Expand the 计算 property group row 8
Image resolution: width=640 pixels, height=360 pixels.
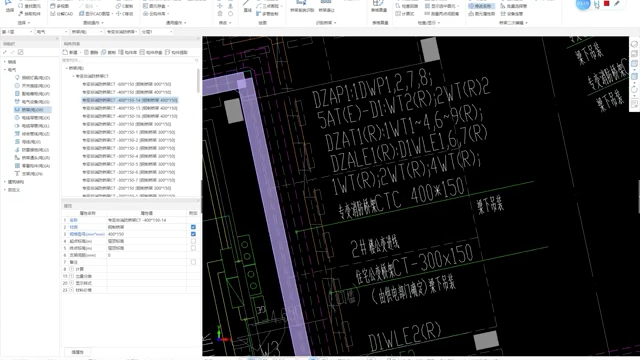pyautogui.click(x=71, y=269)
